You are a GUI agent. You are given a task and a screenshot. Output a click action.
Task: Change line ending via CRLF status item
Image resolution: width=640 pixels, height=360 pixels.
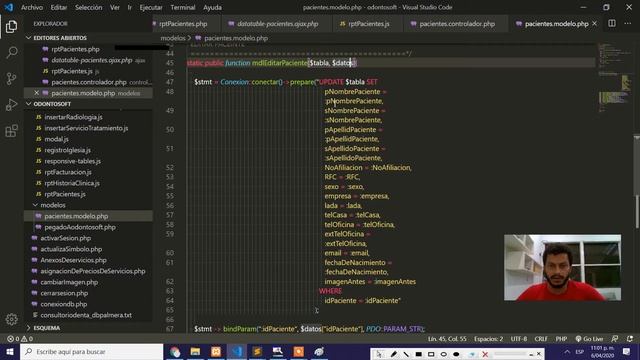(541, 339)
